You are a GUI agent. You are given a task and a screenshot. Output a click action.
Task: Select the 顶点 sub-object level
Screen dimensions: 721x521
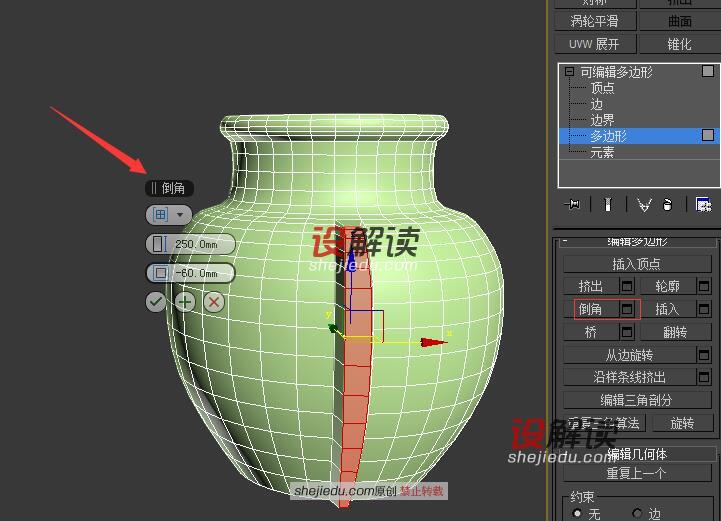(602, 88)
